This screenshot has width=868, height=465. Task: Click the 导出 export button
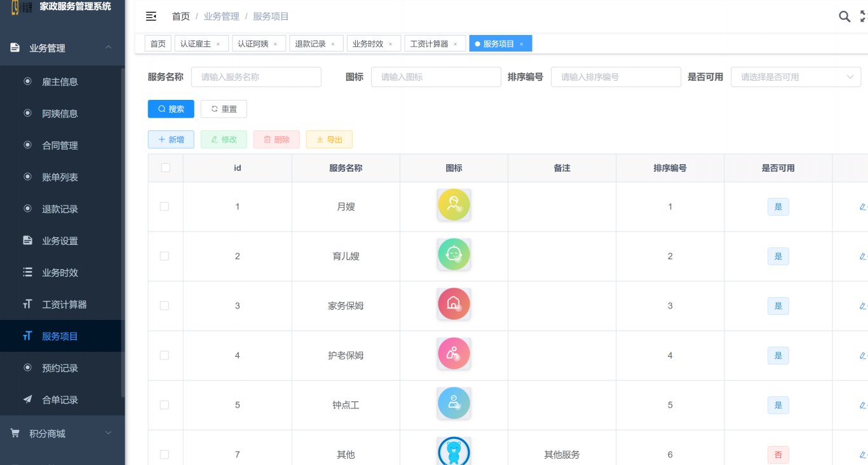[329, 139]
